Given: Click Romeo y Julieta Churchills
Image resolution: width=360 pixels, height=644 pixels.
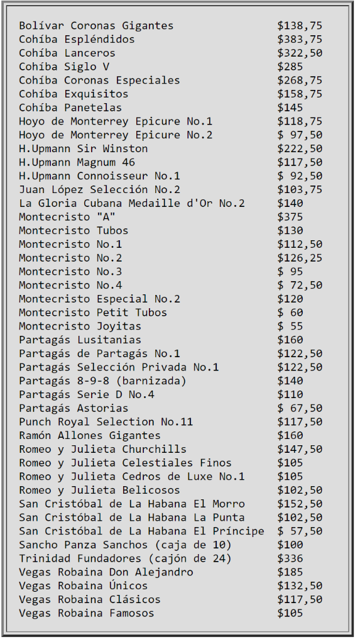Looking at the screenshot, I should [102, 449].
